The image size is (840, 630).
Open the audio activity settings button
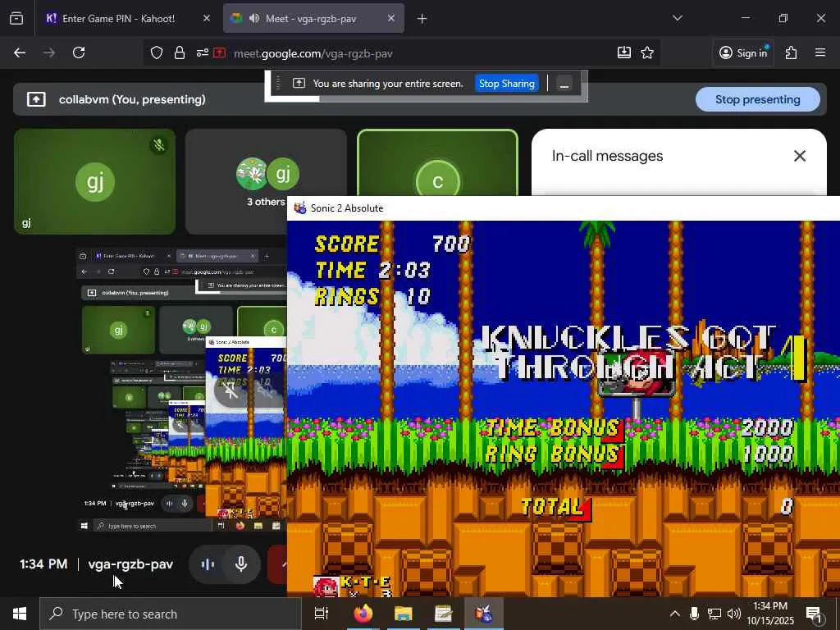[208, 564]
